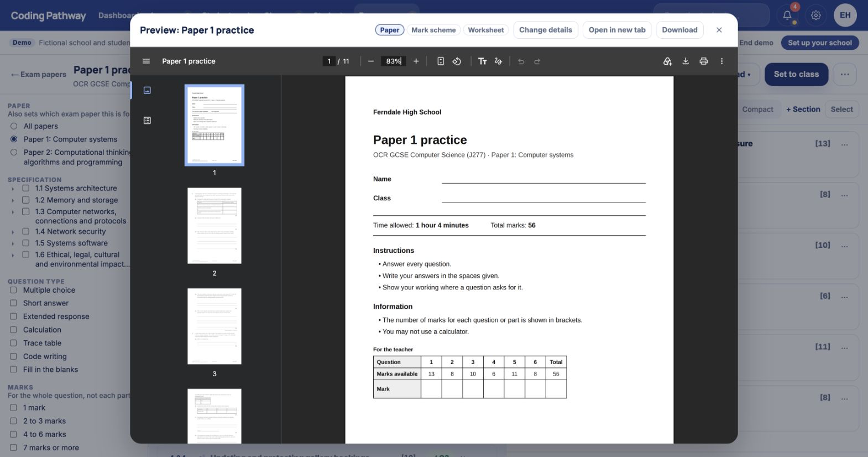Close the preview dialog

(719, 30)
